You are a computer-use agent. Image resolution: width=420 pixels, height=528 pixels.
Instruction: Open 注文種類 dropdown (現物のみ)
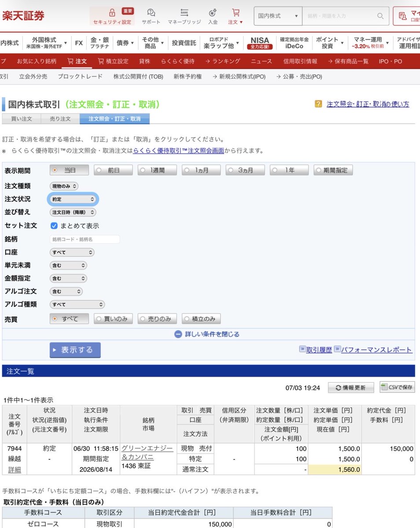click(x=64, y=186)
